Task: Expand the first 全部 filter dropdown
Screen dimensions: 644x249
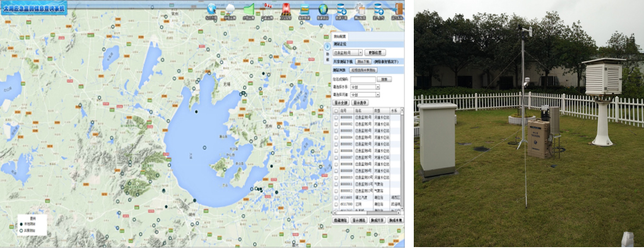Action: pos(365,87)
